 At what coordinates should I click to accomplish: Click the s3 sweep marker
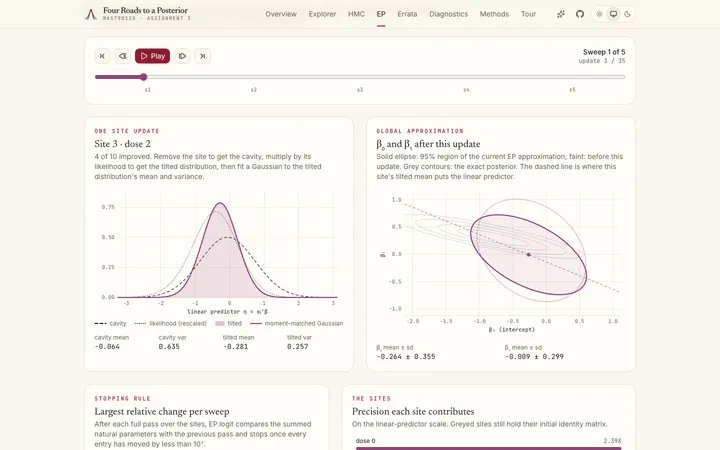(360, 90)
